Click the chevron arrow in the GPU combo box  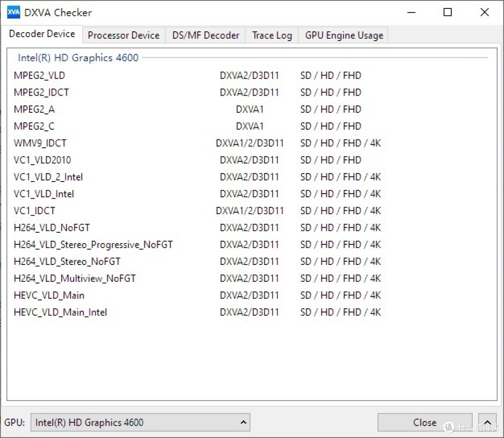[243, 422]
